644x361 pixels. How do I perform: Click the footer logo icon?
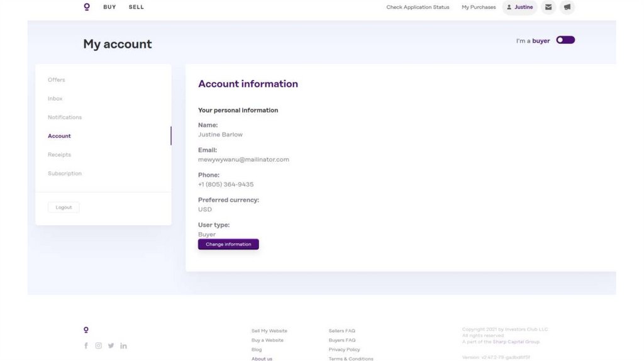pyautogui.click(x=86, y=330)
